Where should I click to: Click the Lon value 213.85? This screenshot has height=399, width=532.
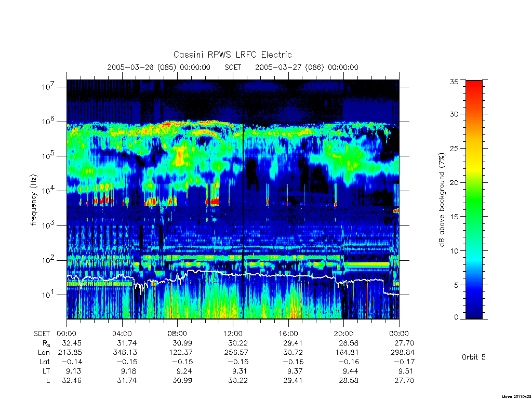tap(70, 353)
